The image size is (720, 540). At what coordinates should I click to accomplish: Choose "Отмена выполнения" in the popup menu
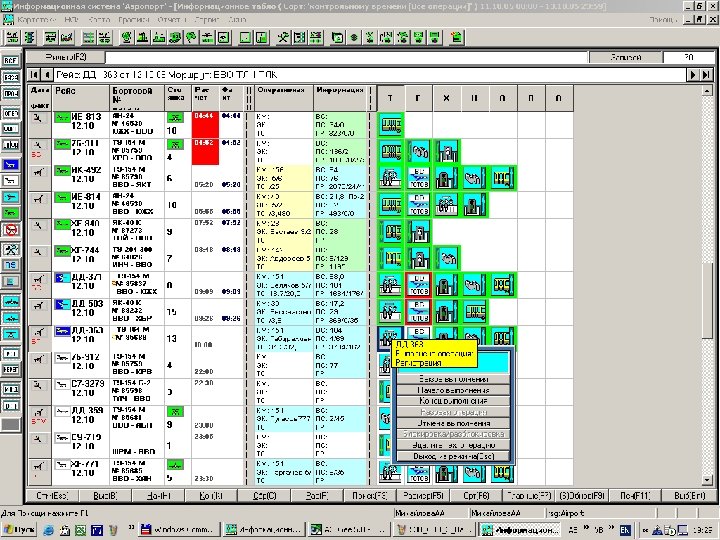453,424
